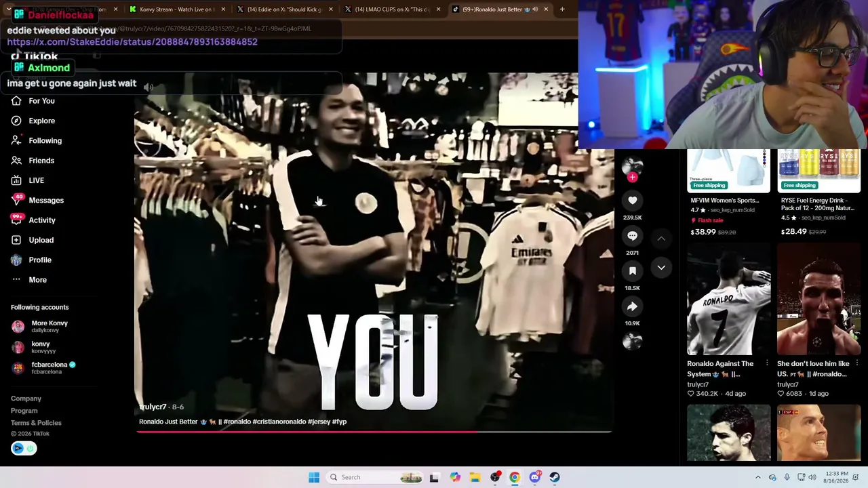Click the Profile avatar icon in sidebar

[x=16, y=260]
